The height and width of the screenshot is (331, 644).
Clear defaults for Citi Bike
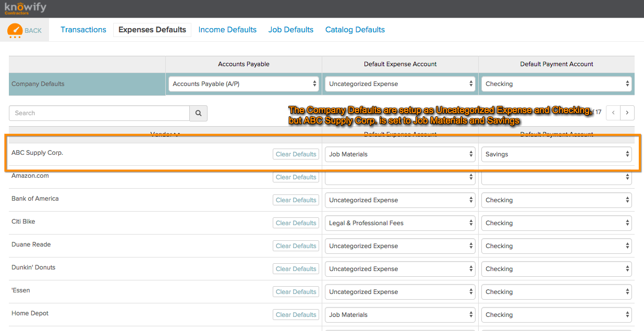(x=296, y=223)
